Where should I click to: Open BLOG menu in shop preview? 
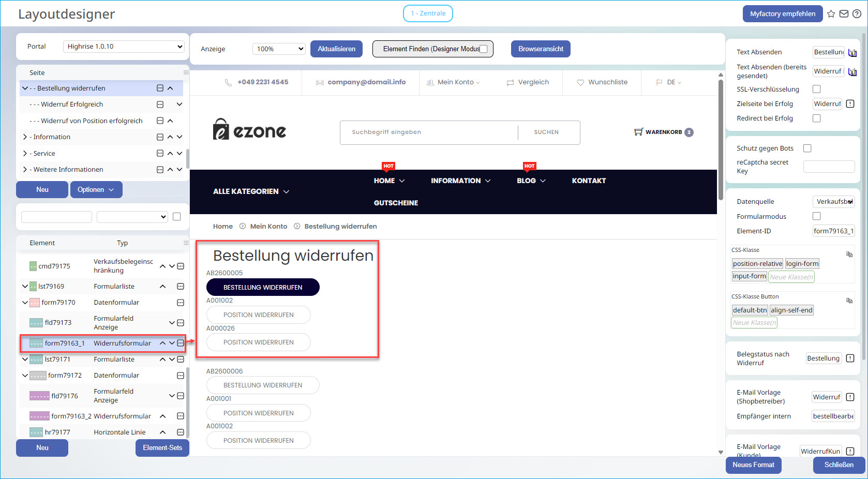click(531, 181)
